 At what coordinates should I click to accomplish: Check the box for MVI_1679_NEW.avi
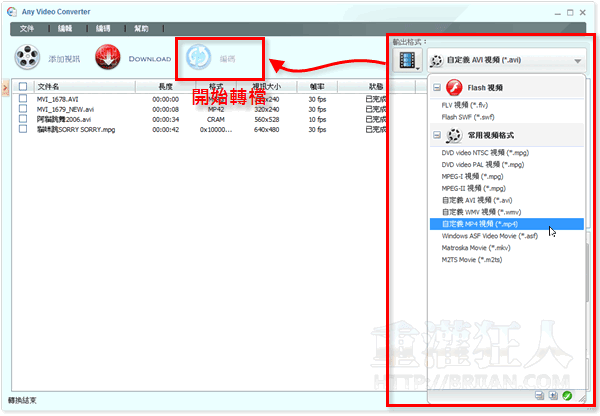click(x=23, y=109)
